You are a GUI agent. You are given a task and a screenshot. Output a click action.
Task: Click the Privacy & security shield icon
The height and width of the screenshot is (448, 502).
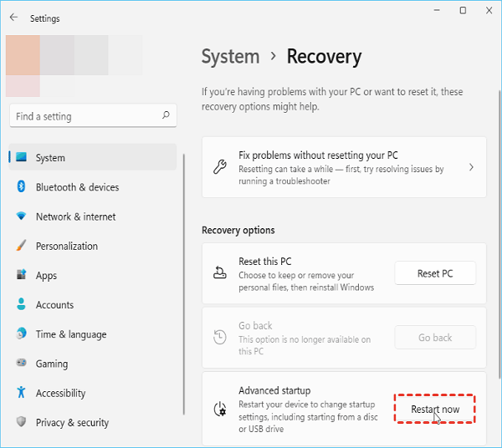pos(21,421)
